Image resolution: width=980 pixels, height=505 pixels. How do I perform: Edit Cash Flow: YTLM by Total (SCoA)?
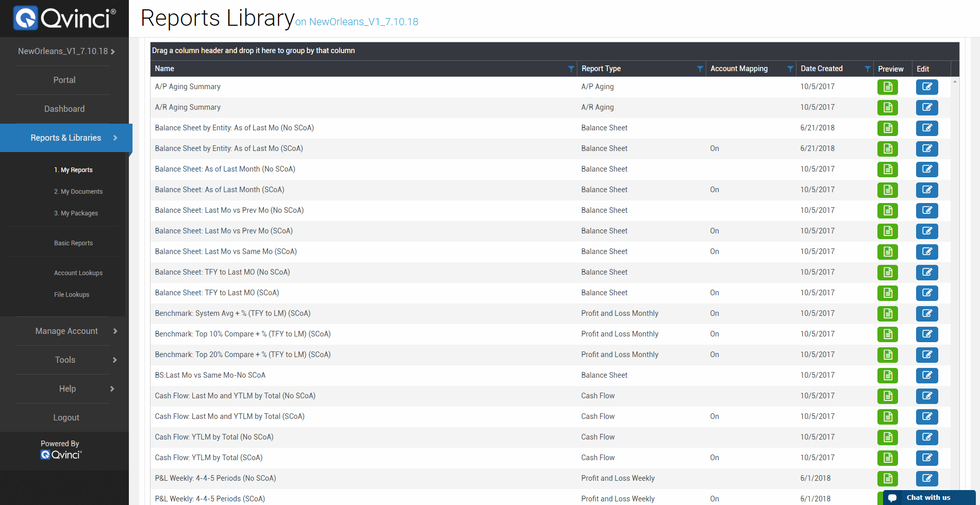point(926,458)
